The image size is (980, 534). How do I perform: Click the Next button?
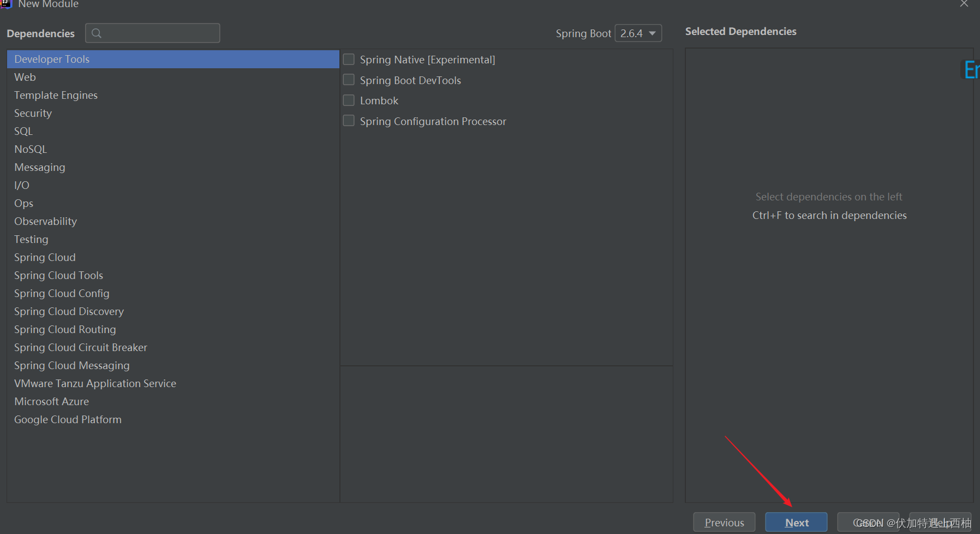coord(796,523)
